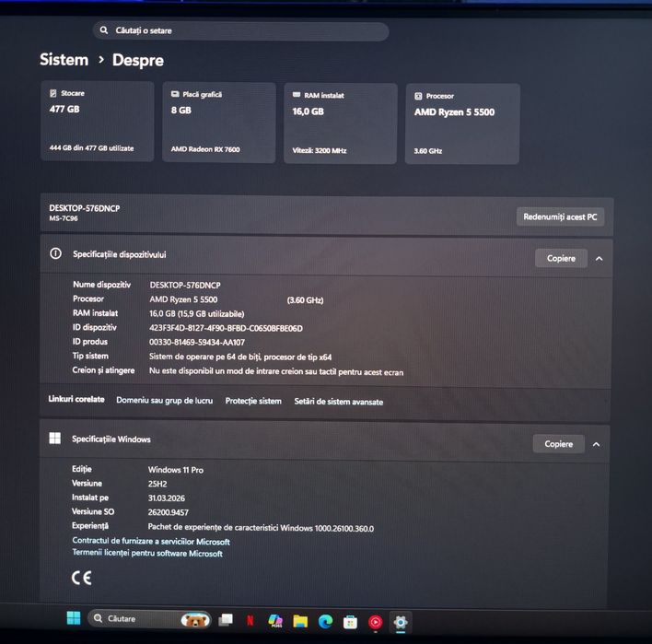
Task: Click the Ediție value Windows 11 Pro
Action: [176, 470]
